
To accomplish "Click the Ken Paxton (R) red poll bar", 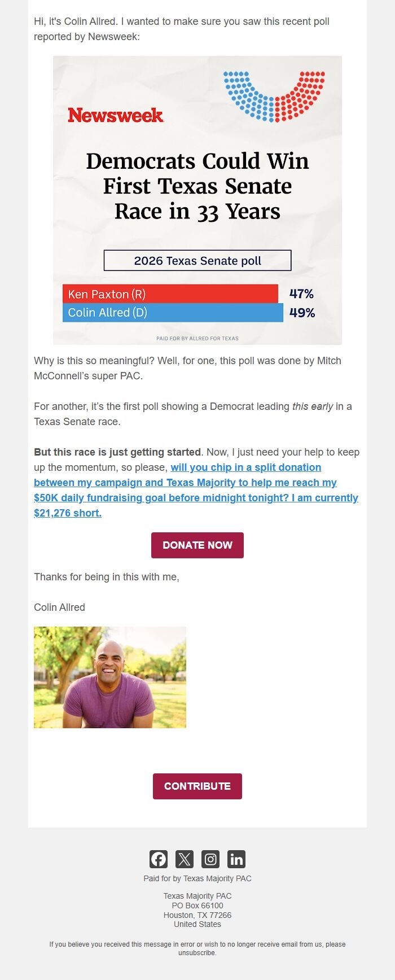I will point(169,294).
